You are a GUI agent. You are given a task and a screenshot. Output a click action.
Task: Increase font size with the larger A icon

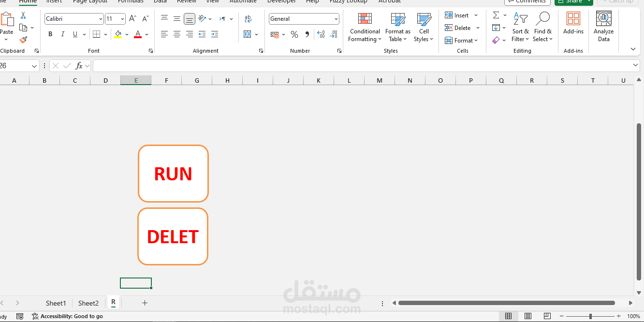click(x=132, y=19)
